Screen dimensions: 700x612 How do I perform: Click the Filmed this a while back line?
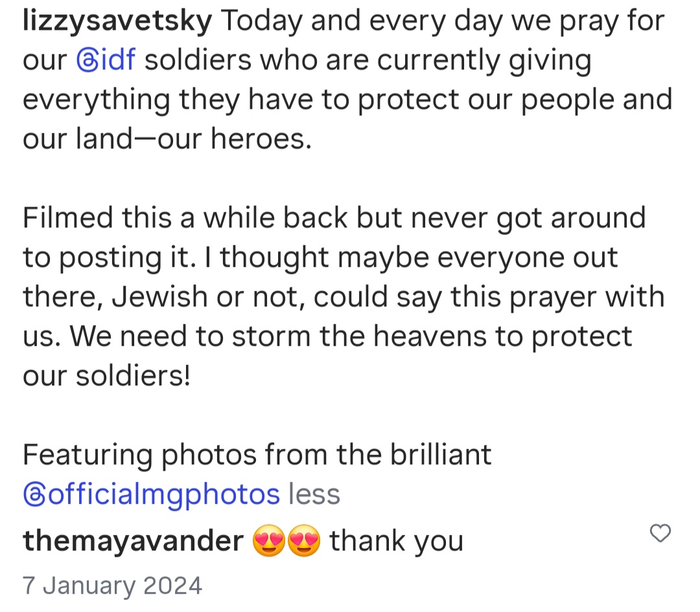[334, 218]
